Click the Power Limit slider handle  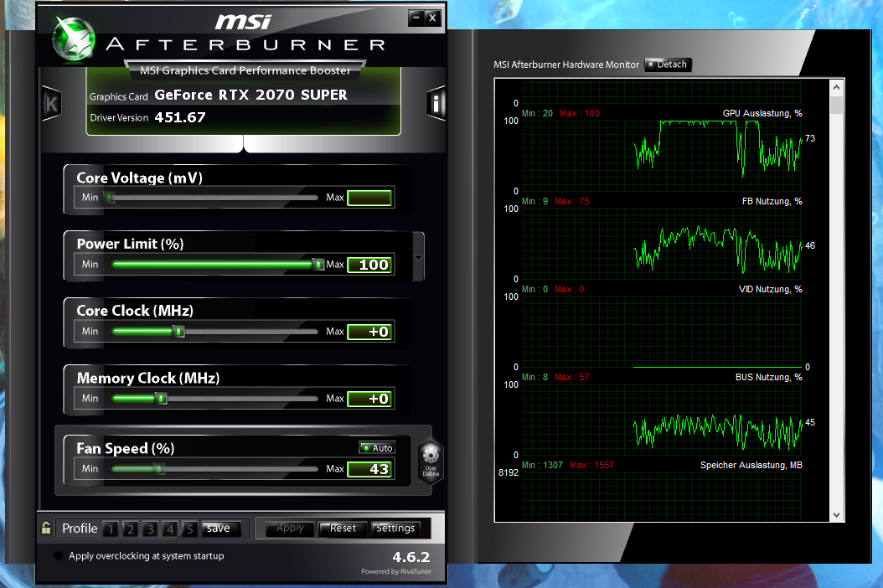(318, 264)
